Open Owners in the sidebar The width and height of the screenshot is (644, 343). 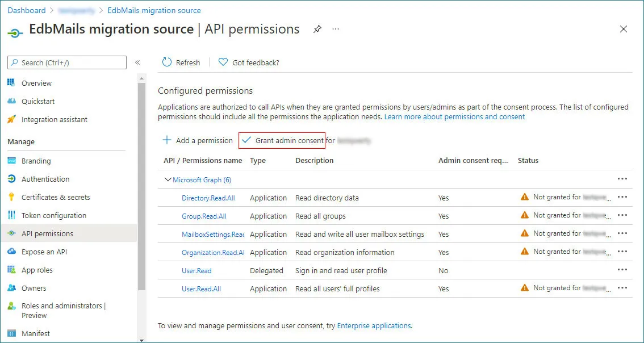[34, 288]
